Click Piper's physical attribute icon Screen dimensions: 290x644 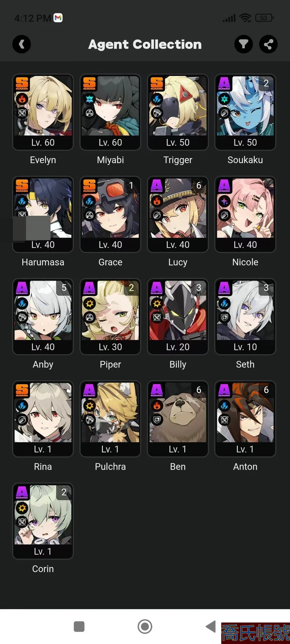click(90, 303)
